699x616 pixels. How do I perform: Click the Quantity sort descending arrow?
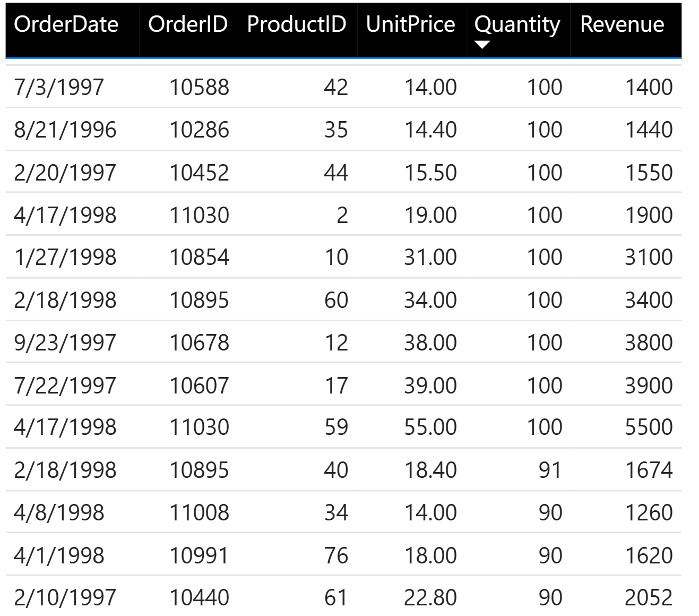tap(481, 45)
